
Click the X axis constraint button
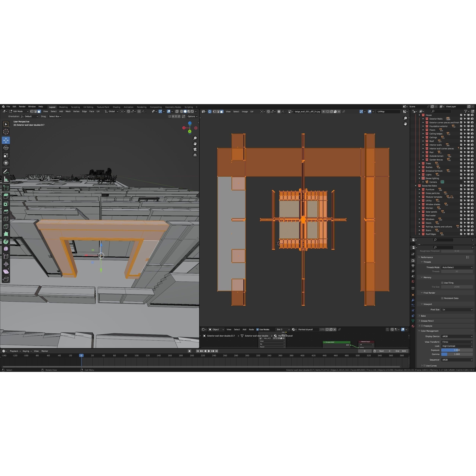173,116
